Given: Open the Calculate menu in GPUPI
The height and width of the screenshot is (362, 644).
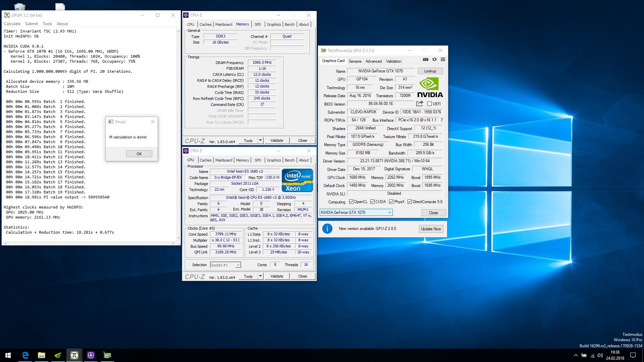Looking at the screenshot, I should tap(12, 24).
